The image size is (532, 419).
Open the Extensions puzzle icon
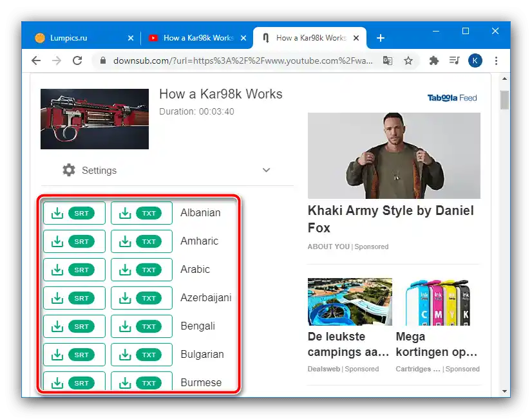coord(433,61)
